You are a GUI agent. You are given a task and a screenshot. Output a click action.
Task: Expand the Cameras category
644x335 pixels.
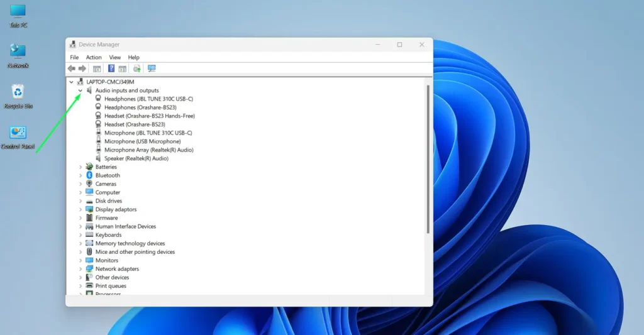tap(80, 184)
